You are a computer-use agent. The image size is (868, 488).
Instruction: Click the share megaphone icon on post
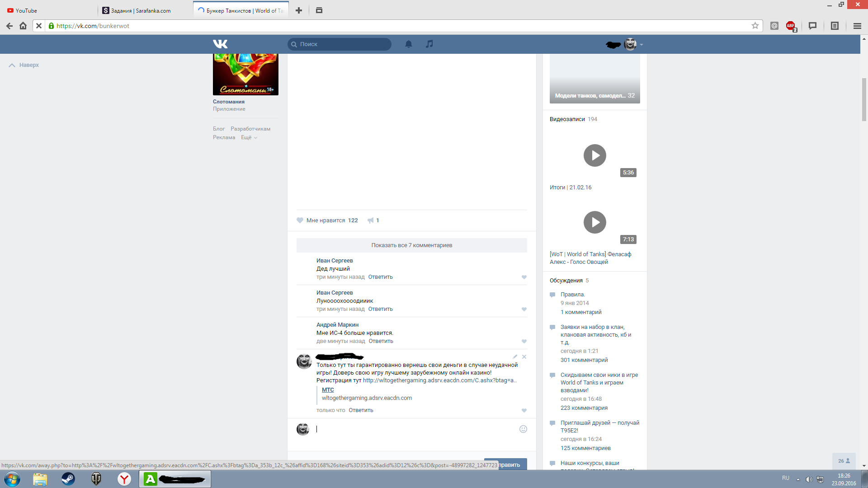(x=371, y=221)
